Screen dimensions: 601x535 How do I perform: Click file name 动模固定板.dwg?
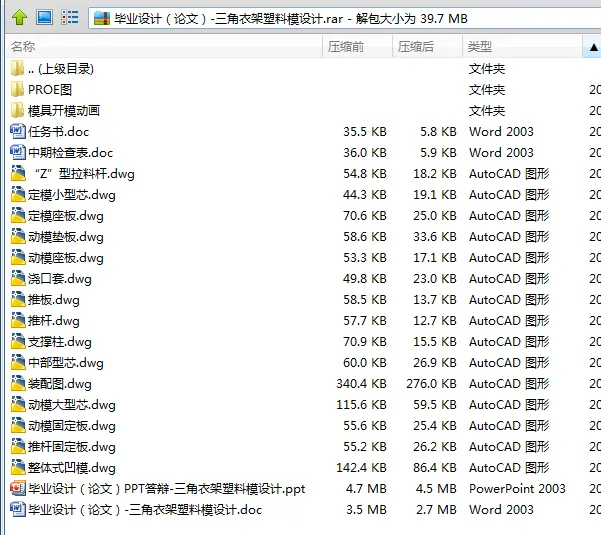[x=72, y=426]
